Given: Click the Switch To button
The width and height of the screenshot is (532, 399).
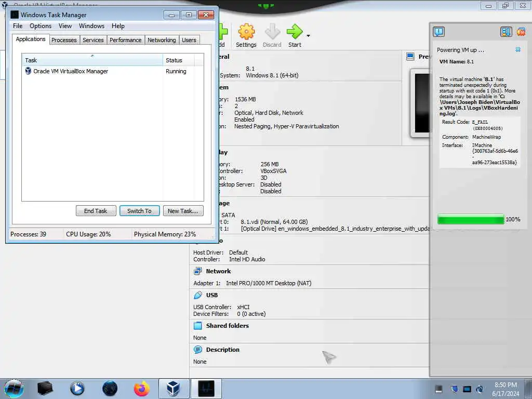Looking at the screenshot, I should tap(139, 211).
